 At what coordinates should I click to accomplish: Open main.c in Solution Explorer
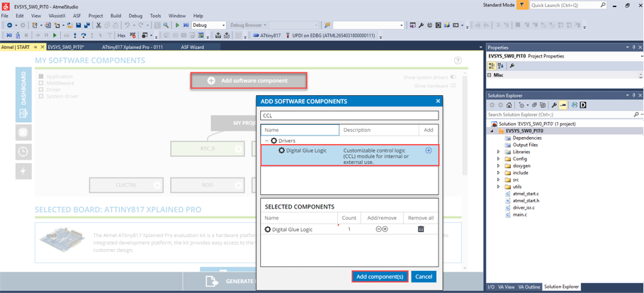coord(520,215)
